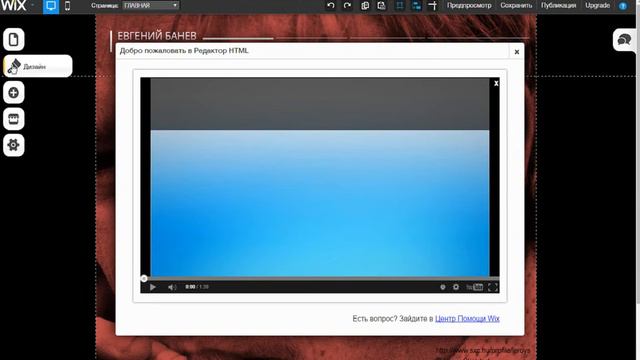Click the Wix logo at top left
Image resolution: width=640 pixels, height=360 pixels.
pos(13,5)
